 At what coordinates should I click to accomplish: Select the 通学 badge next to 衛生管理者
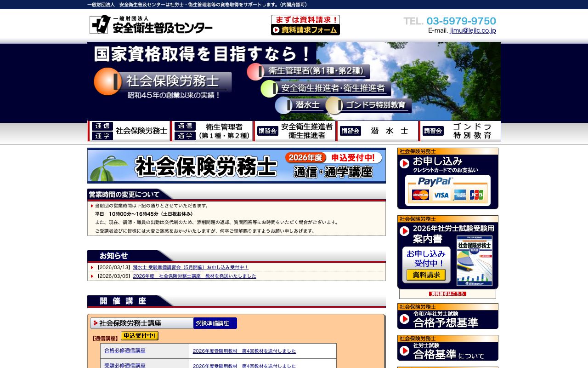(185, 136)
